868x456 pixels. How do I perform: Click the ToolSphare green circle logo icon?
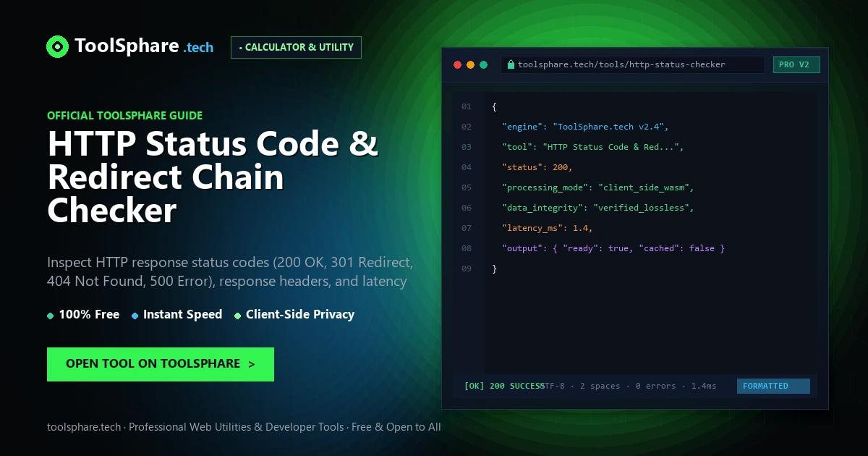(x=57, y=47)
